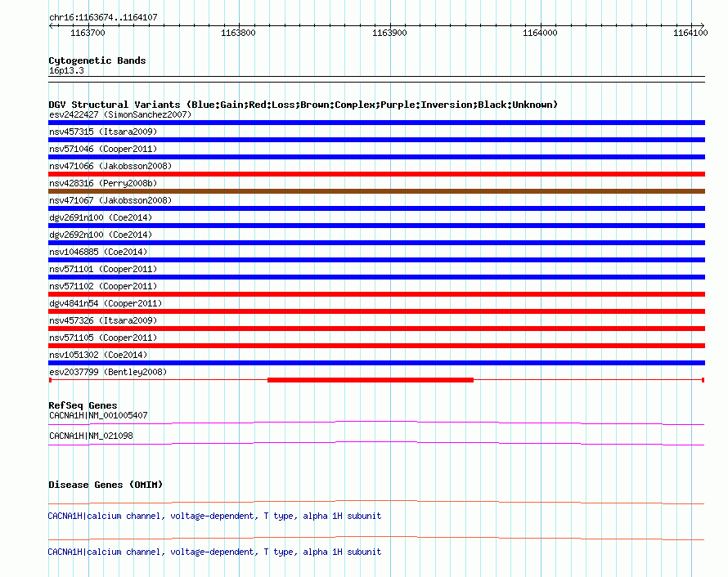
Task: Select the blue nsv1051302 gain bar
Action: pyautogui.click(x=376, y=363)
